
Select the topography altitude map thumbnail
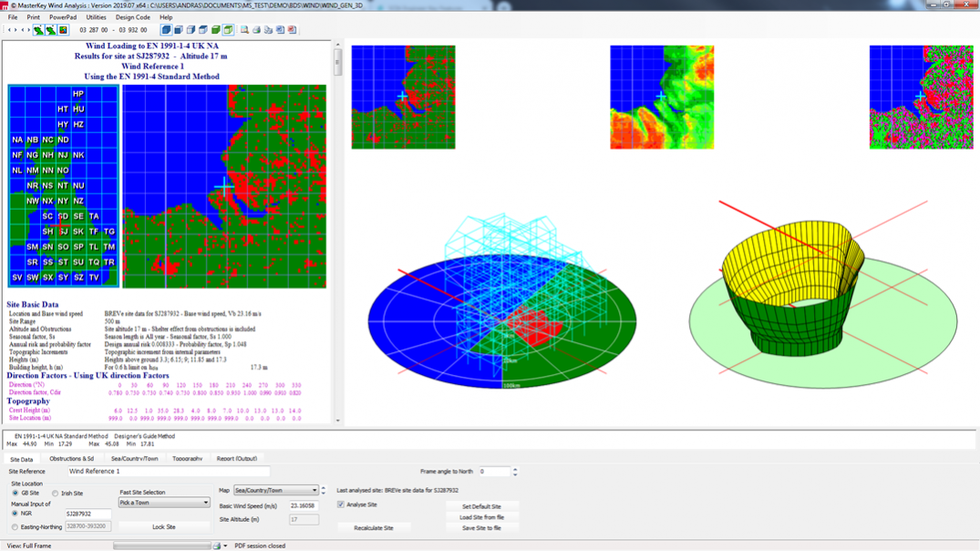click(662, 97)
